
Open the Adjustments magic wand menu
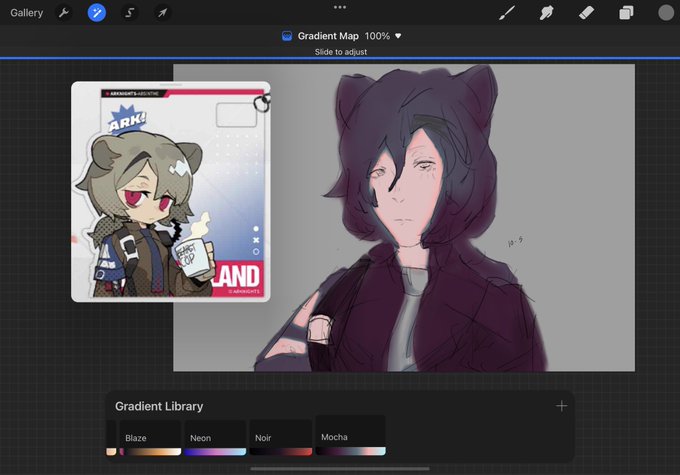pyautogui.click(x=97, y=13)
